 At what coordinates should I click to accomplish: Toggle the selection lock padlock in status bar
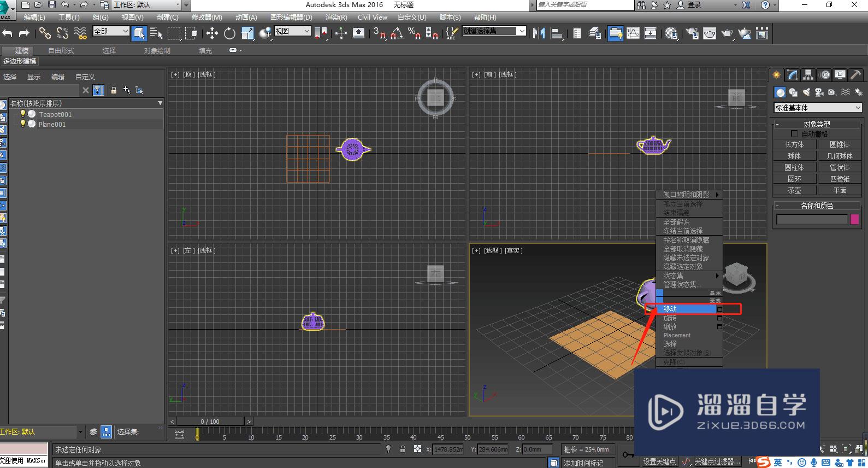click(x=403, y=449)
